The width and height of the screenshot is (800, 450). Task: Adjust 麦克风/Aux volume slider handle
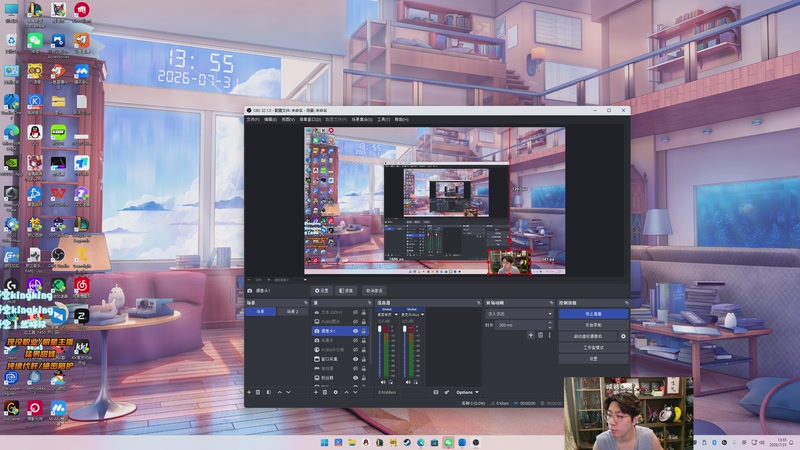coord(405,329)
